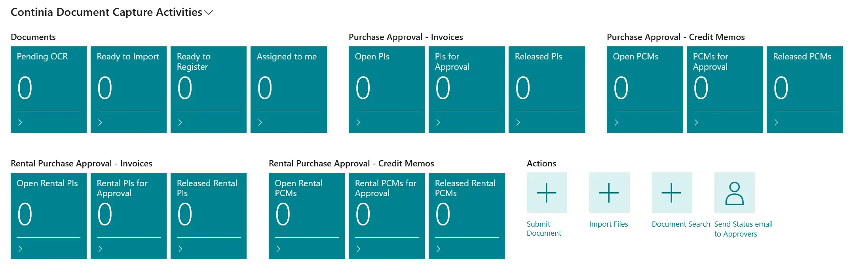Click chevron arrow on Released PIs tile
Viewport: 868px width, 273px height.
click(518, 122)
